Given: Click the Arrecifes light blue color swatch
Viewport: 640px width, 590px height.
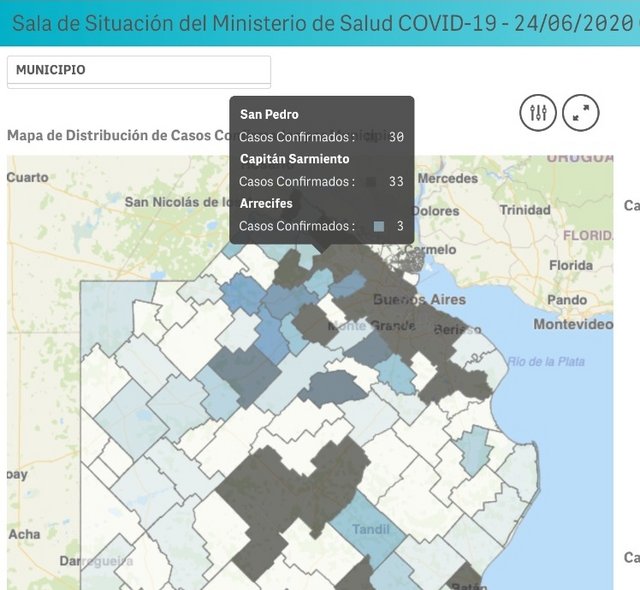Looking at the screenshot, I should [x=379, y=226].
